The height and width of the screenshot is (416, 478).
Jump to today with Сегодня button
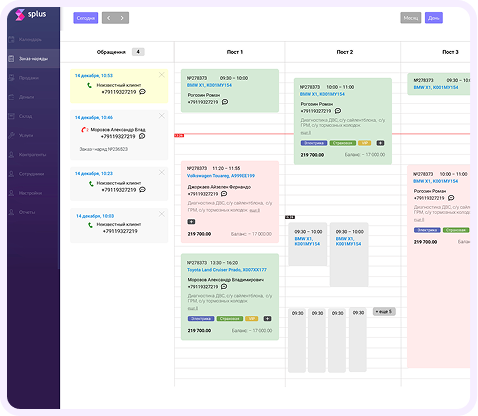pyautogui.click(x=86, y=18)
